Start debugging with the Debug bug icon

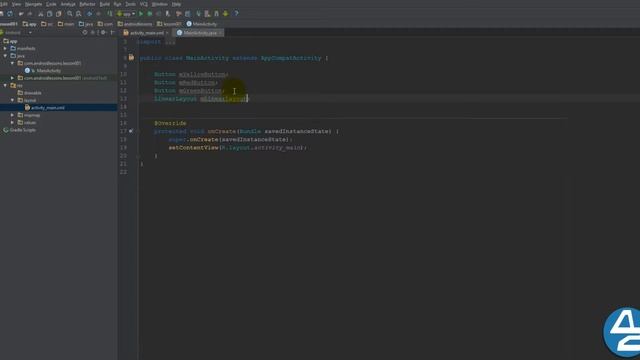point(150,14)
